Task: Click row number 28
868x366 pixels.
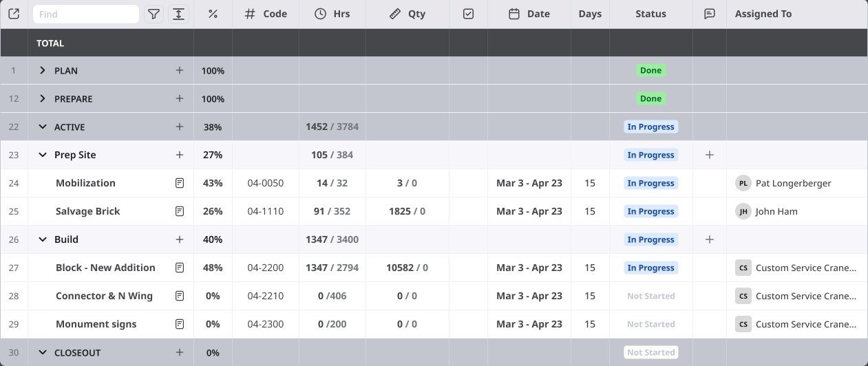Action: coord(14,296)
